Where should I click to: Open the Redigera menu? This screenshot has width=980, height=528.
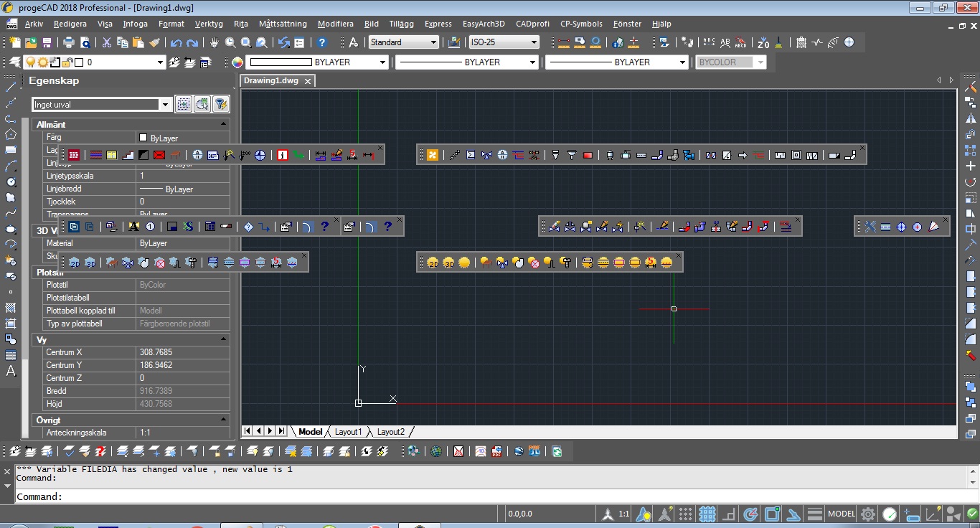[x=70, y=24]
